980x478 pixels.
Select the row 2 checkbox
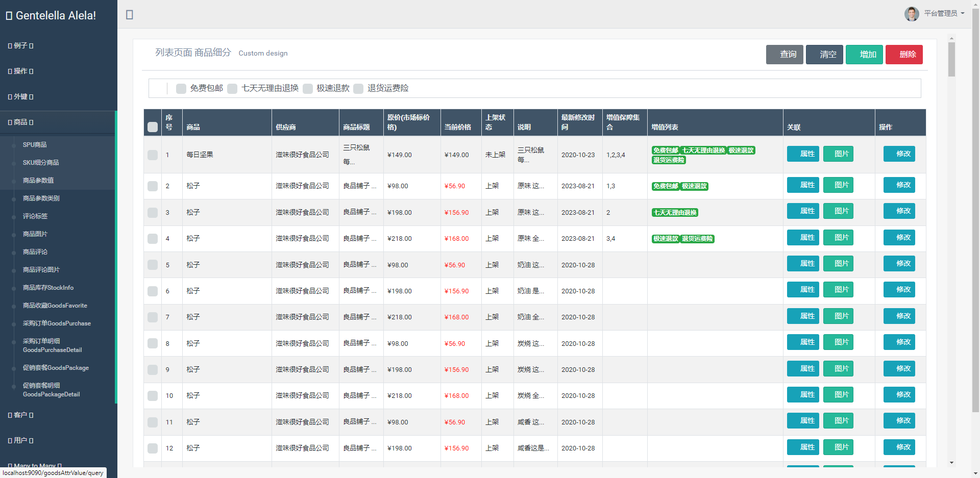point(153,186)
